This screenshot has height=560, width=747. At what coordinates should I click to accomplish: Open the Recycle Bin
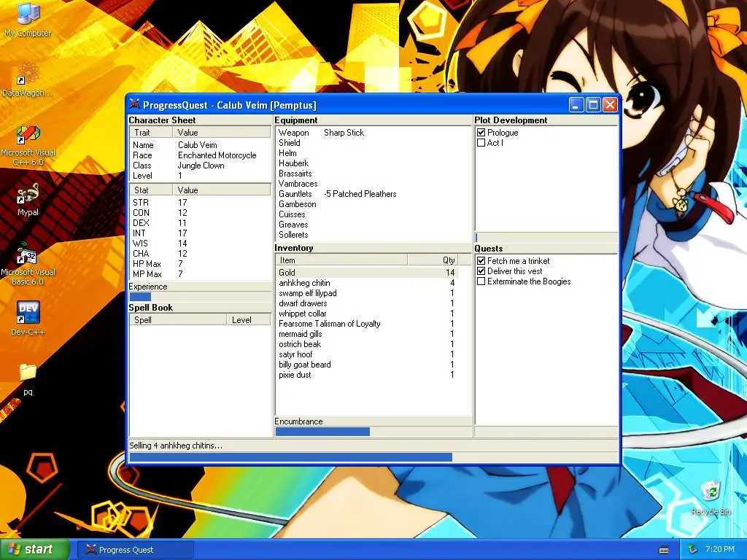coord(711,498)
